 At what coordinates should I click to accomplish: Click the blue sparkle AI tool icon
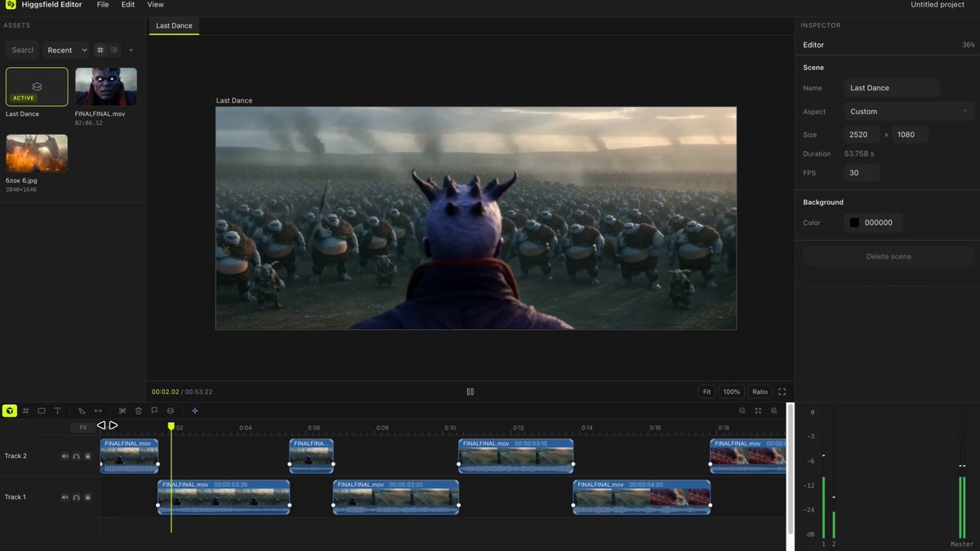(194, 411)
